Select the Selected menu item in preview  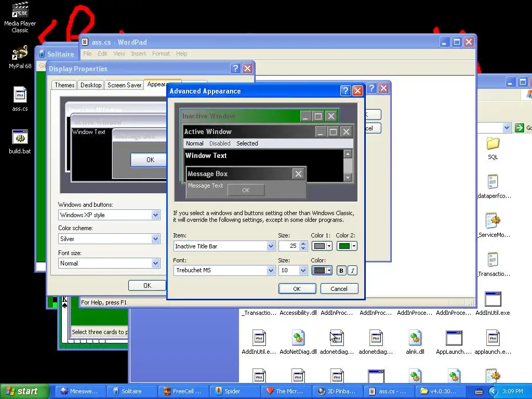[x=247, y=143]
